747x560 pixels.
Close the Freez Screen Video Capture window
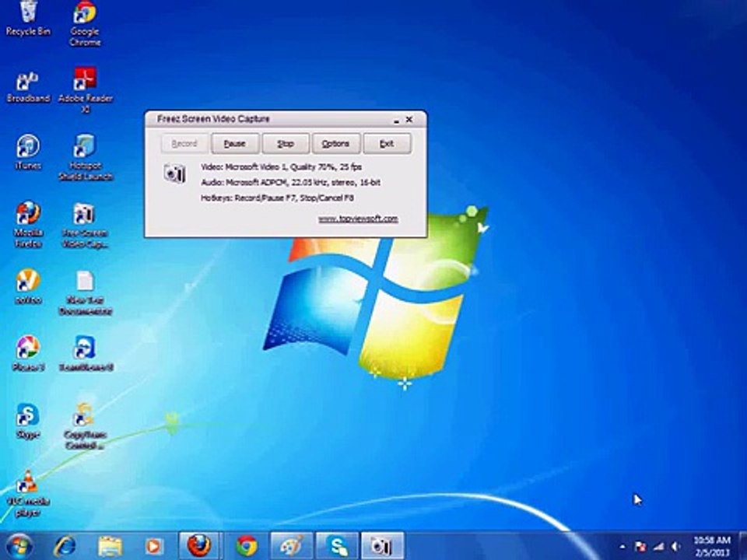pos(409,120)
